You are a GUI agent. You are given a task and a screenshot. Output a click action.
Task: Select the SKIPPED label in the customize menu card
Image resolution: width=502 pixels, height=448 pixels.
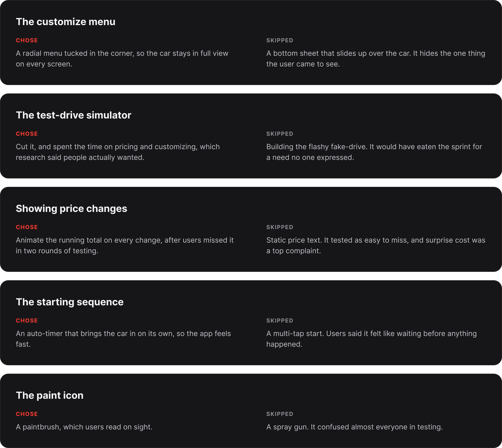click(x=280, y=40)
